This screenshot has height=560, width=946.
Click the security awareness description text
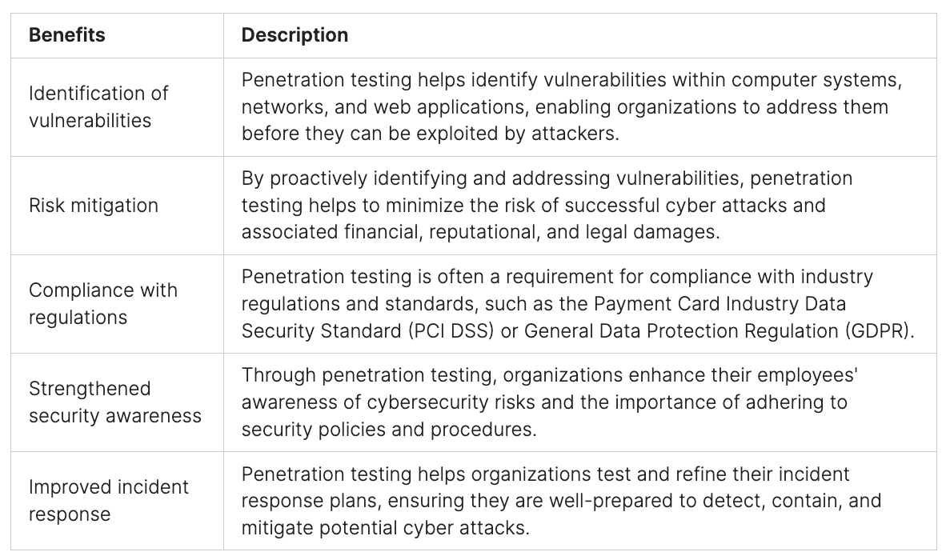[x=549, y=402]
